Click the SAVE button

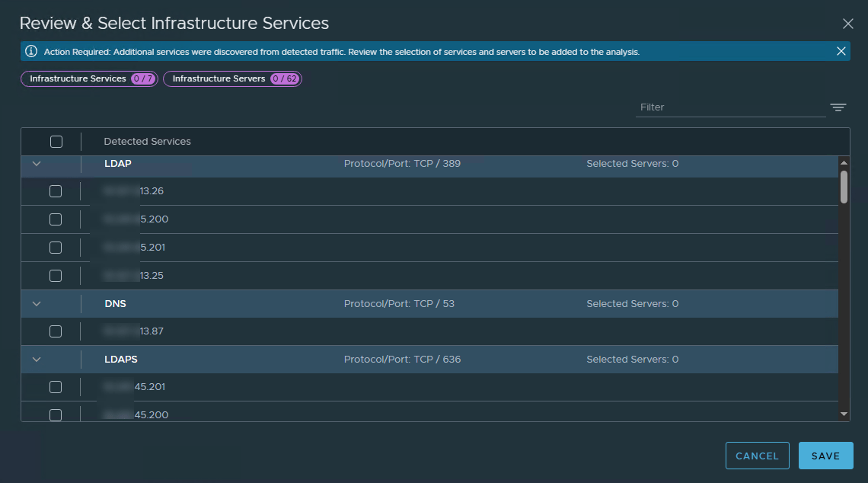coord(825,456)
